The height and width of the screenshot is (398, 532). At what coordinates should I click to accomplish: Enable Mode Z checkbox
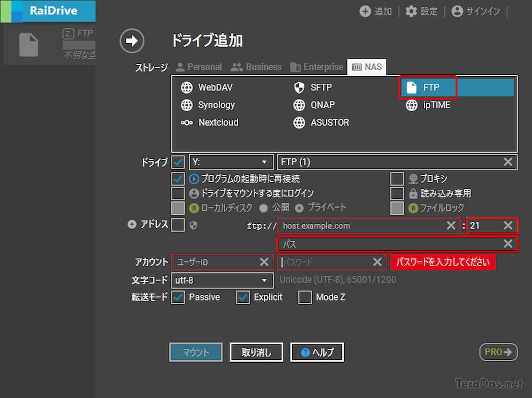pyautogui.click(x=305, y=297)
